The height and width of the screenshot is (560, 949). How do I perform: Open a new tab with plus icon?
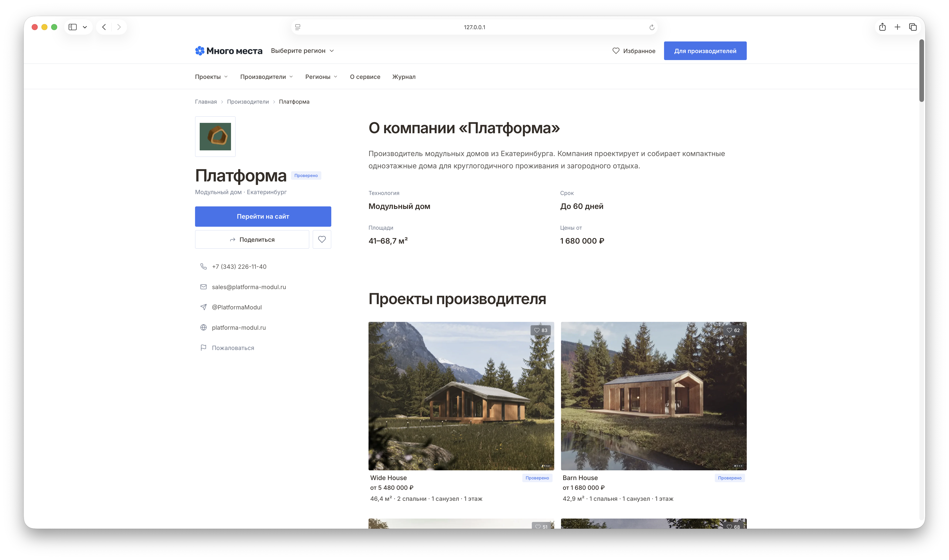(897, 27)
